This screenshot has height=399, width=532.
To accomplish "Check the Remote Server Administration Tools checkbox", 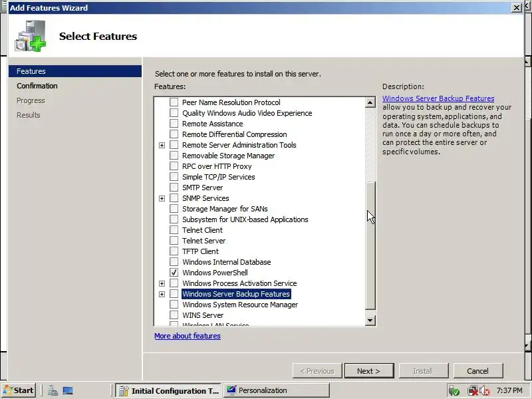I will 174,145.
